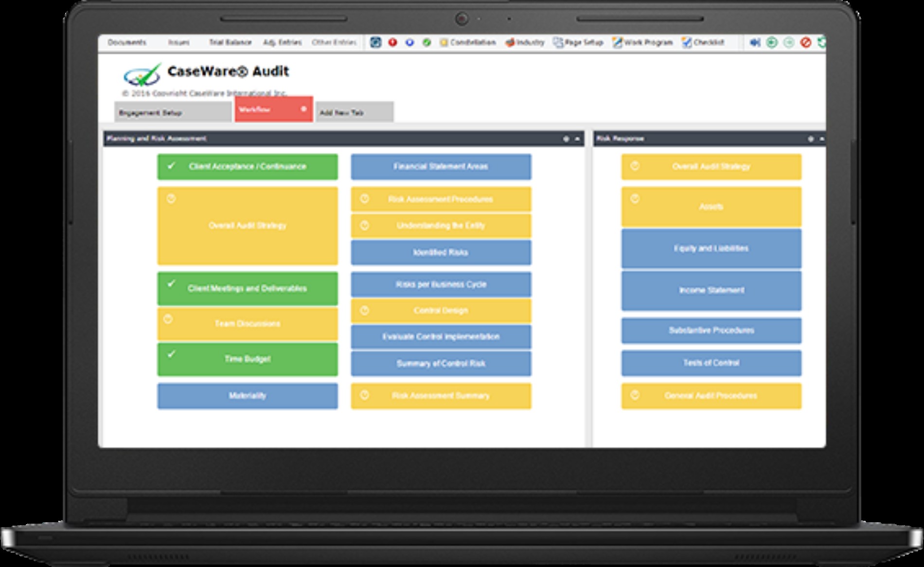Open Overall Audit Strategy in Risk Response panel
The image size is (924, 567).
pos(711,166)
